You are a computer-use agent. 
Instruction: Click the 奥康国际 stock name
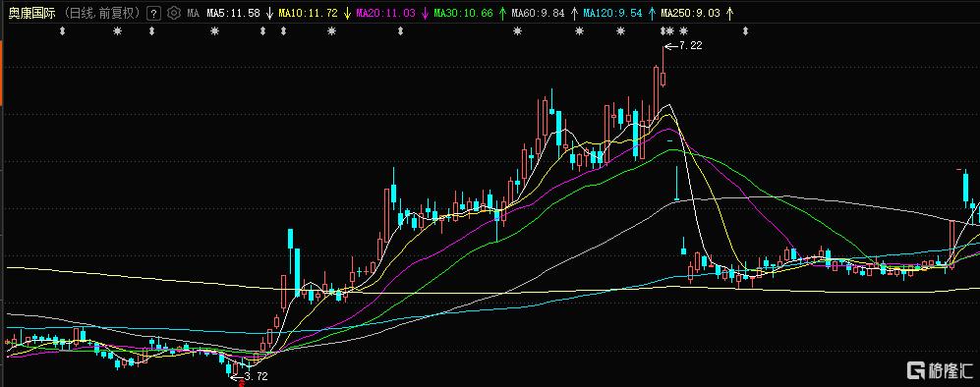tap(31, 13)
